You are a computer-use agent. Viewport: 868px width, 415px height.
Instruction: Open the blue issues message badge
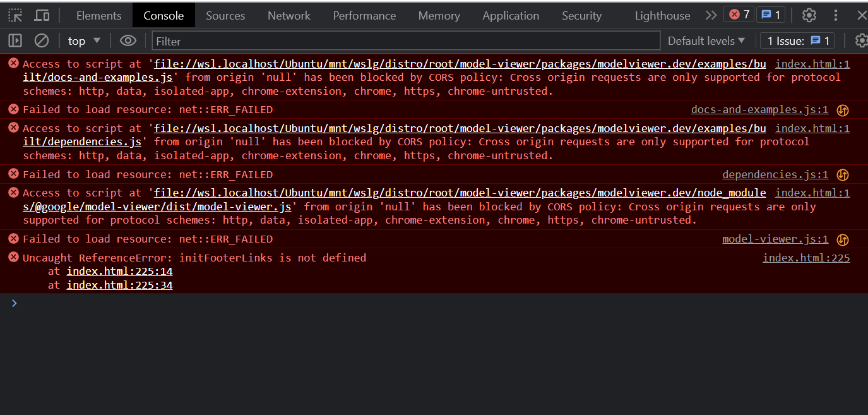click(771, 13)
